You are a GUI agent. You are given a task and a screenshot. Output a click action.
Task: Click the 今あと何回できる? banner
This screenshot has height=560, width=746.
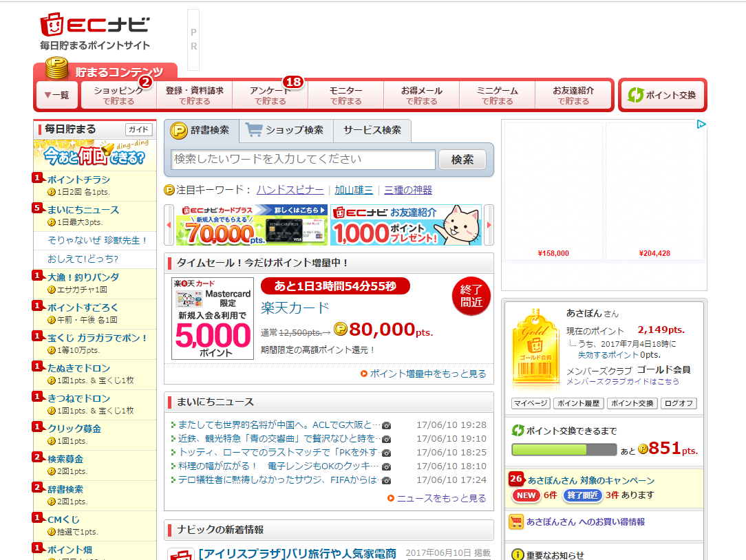[x=95, y=153]
